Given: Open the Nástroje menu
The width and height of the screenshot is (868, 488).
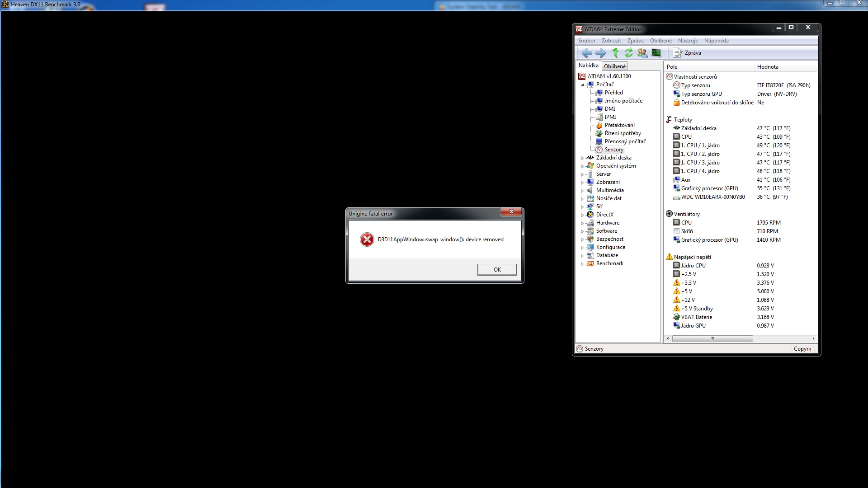Looking at the screenshot, I should coord(688,41).
